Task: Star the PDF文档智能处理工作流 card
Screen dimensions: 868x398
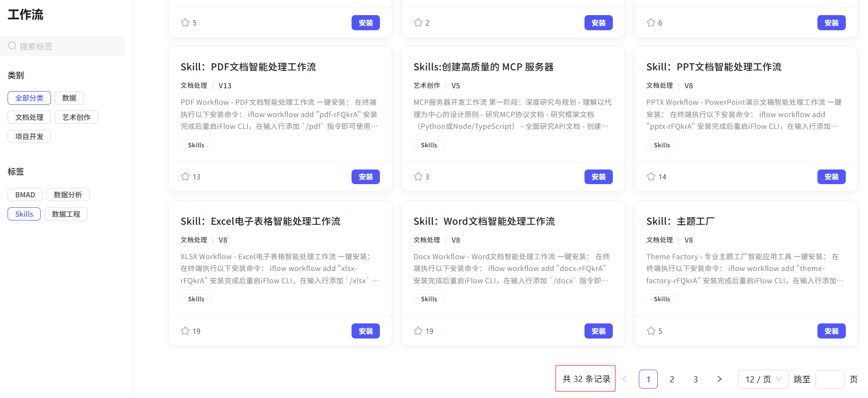Action: point(185,177)
